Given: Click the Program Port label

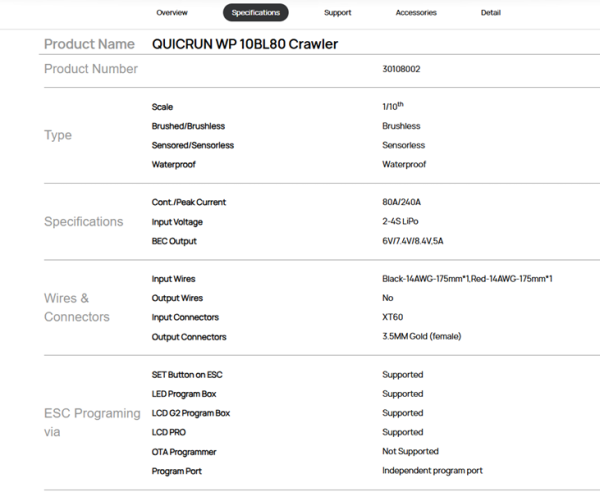Looking at the screenshot, I should pyautogui.click(x=177, y=471).
